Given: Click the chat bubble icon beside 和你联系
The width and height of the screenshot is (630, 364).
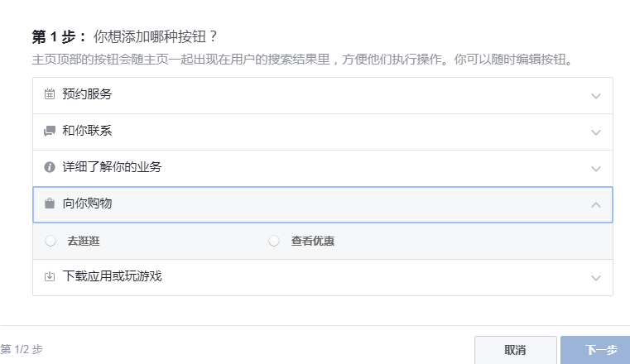Looking at the screenshot, I should [x=50, y=131].
